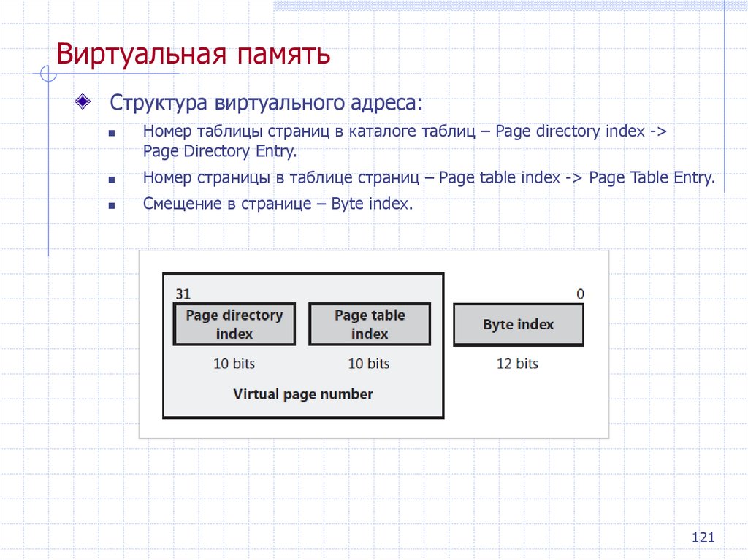
Task: Click the slide number "121"
Action: pos(703,537)
